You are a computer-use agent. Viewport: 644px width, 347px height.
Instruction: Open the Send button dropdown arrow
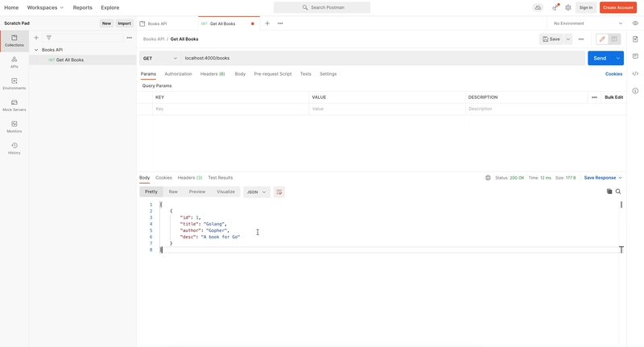point(617,58)
